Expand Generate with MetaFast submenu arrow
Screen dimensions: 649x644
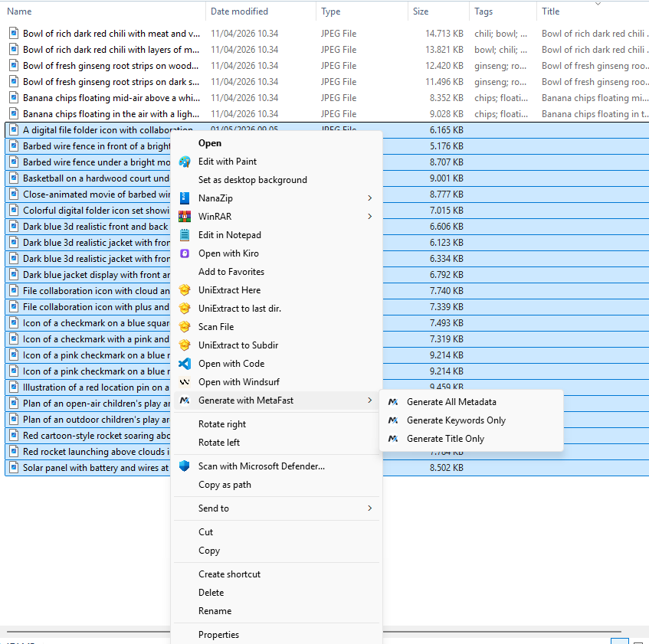click(x=369, y=400)
